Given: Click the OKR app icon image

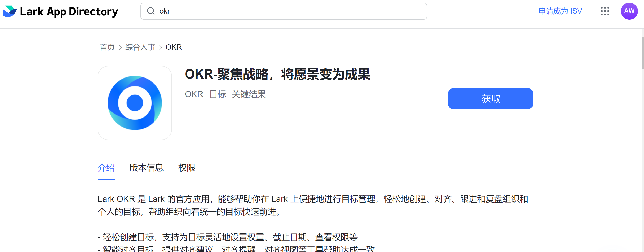Looking at the screenshot, I should [x=135, y=103].
